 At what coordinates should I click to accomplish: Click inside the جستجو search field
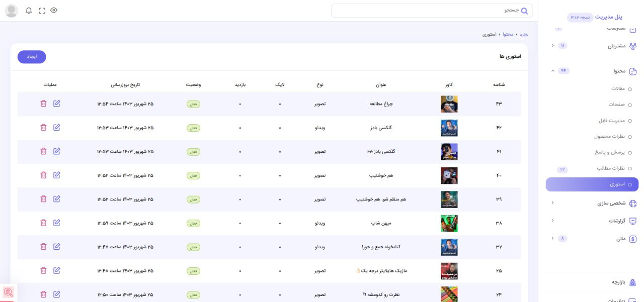[x=428, y=11]
